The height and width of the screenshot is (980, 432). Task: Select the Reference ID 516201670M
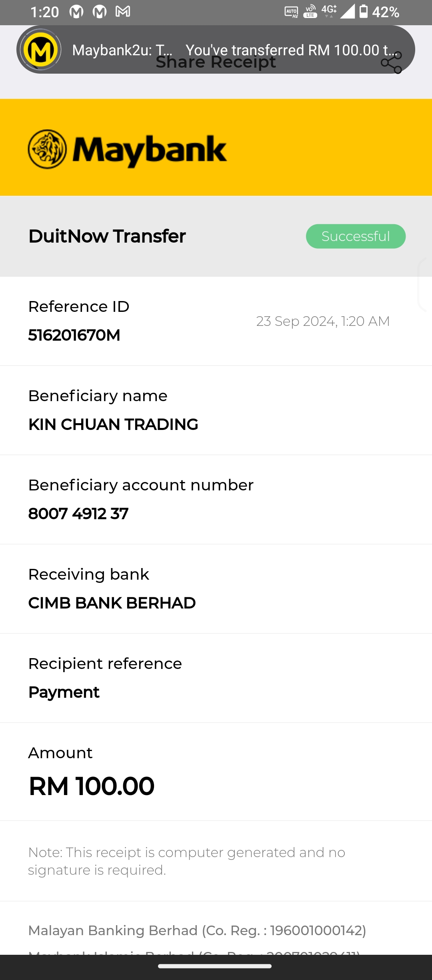point(74,335)
